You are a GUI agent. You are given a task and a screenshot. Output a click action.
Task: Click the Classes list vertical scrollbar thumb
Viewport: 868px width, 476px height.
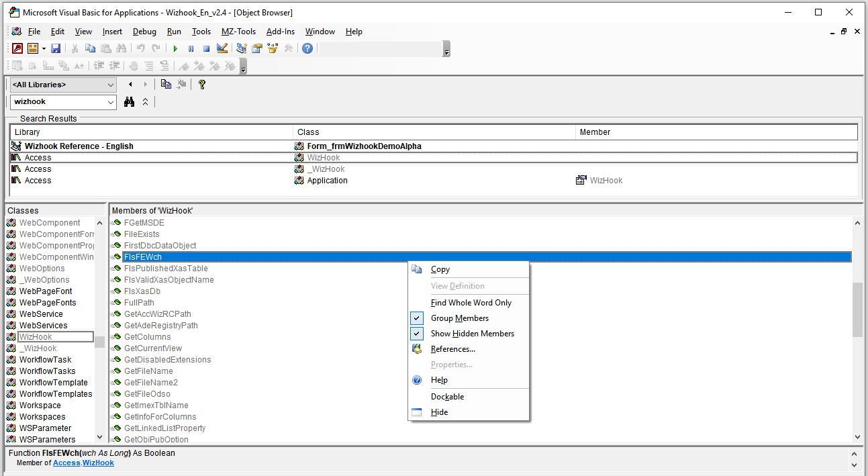[99, 342]
